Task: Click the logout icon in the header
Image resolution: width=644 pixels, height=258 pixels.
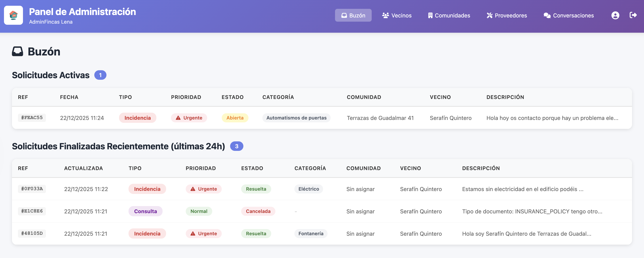Action: click(633, 15)
